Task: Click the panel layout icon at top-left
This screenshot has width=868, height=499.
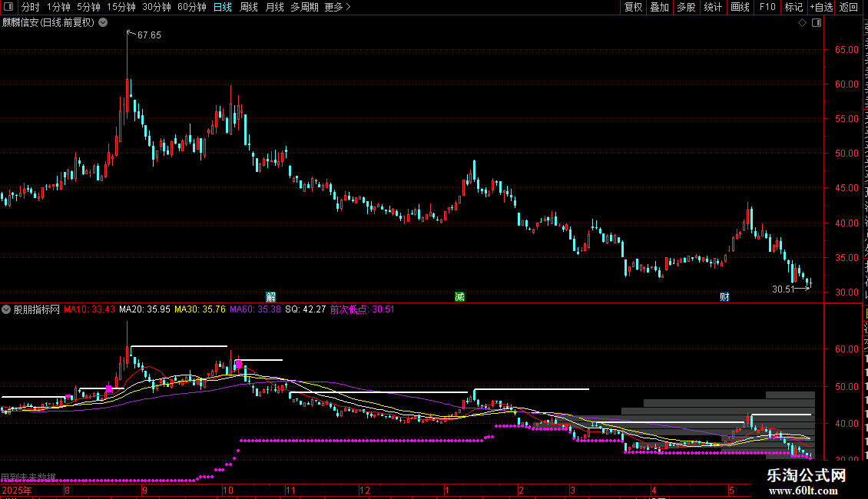Action: click(8, 7)
